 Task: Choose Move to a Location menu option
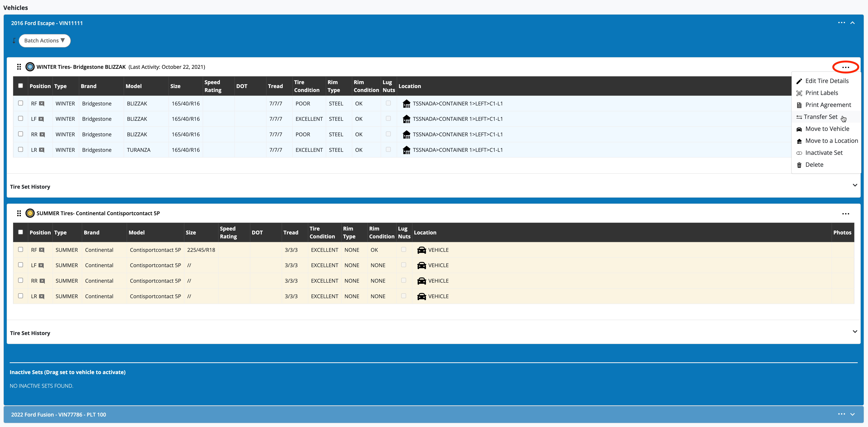point(831,141)
